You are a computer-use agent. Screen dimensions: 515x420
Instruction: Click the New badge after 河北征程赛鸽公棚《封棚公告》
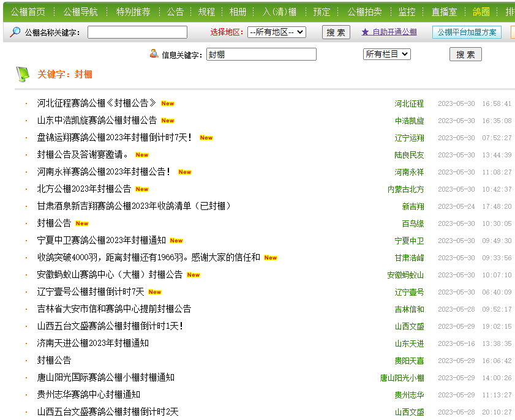tap(168, 103)
